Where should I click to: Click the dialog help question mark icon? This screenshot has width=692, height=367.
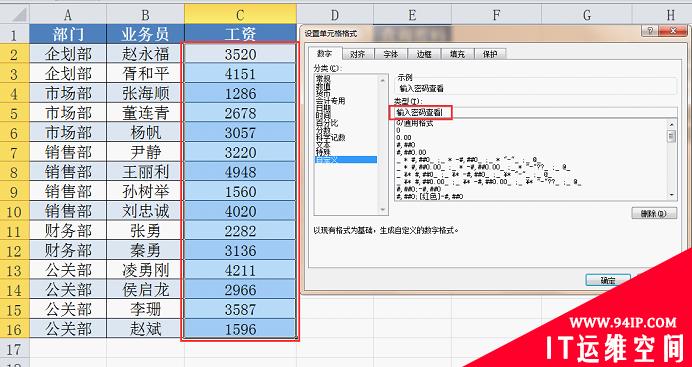pos(650,31)
